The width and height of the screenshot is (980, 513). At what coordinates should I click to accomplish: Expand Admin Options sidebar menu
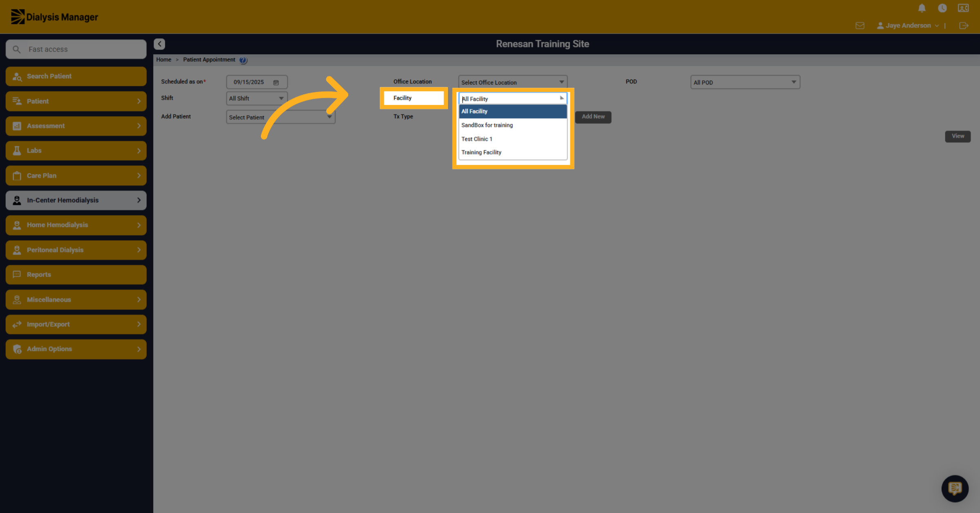[x=76, y=349]
